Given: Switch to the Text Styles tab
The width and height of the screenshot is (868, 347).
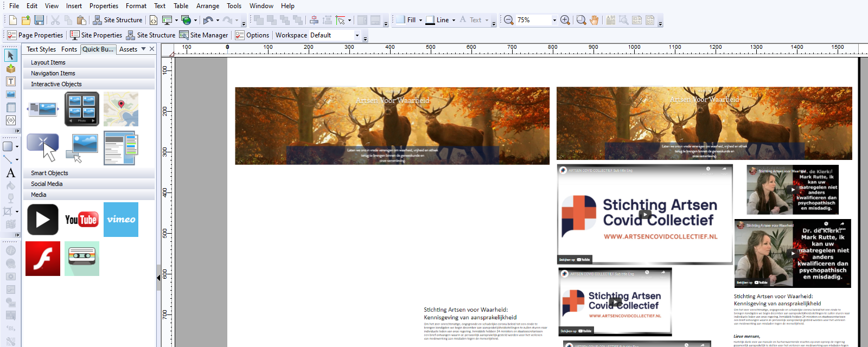Looking at the screenshot, I should (41, 49).
